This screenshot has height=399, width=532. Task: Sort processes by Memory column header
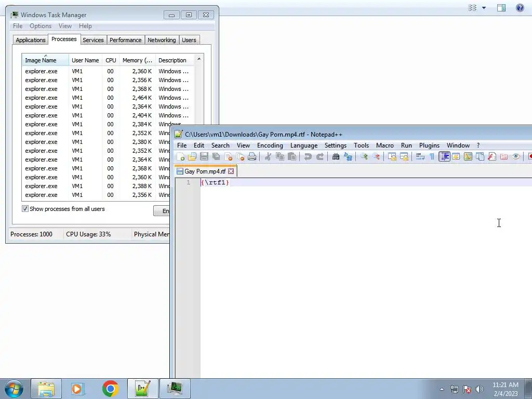(x=137, y=60)
